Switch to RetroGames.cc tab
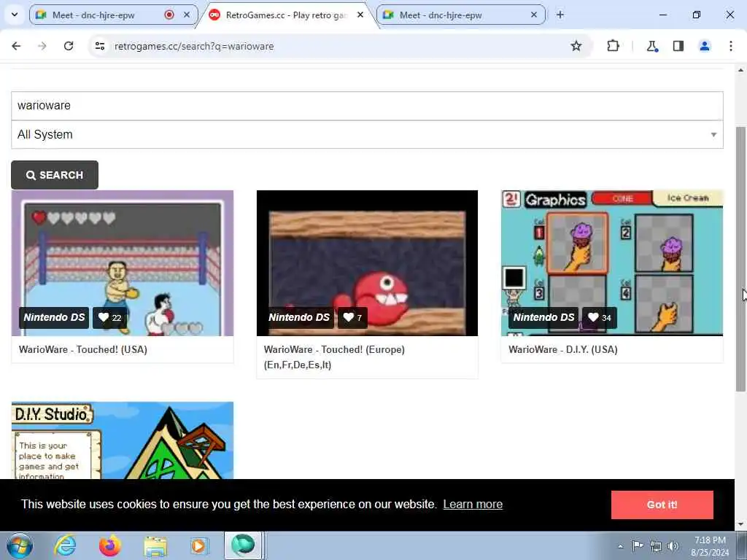This screenshot has width=747, height=560. (286, 15)
